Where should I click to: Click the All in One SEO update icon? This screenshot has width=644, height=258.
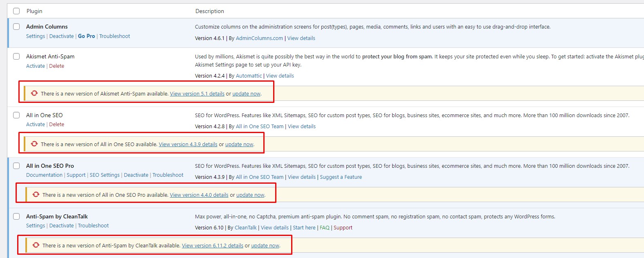coord(34,144)
